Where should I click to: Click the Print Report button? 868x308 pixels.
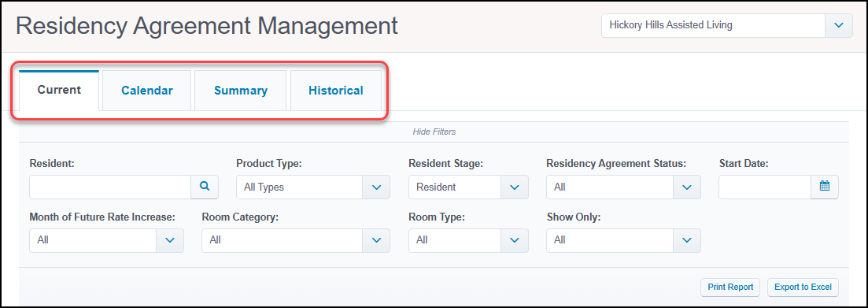[730, 287]
